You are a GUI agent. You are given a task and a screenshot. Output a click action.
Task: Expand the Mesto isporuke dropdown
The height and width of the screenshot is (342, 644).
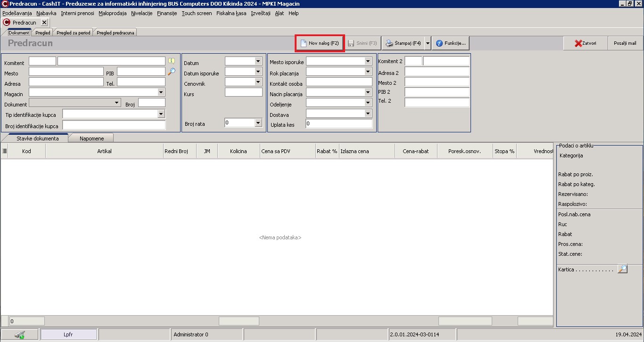point(368,61)
